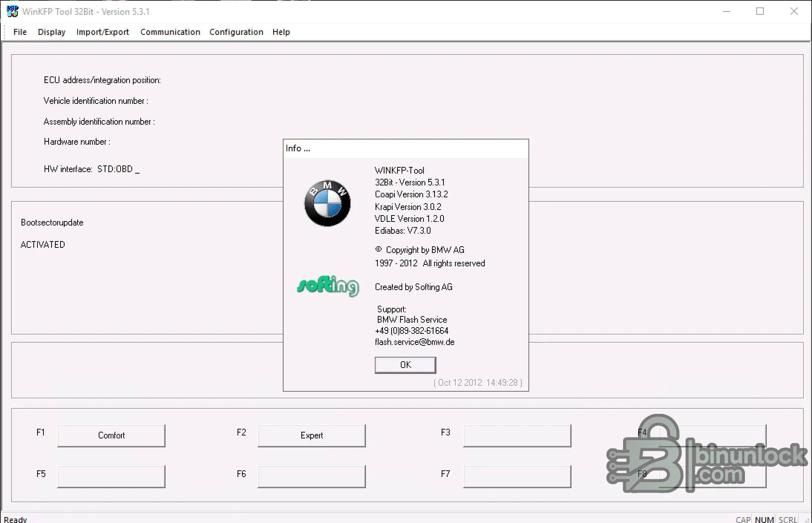
Task: Start Comfort mode with F1 button
Action: click(111, 435)
